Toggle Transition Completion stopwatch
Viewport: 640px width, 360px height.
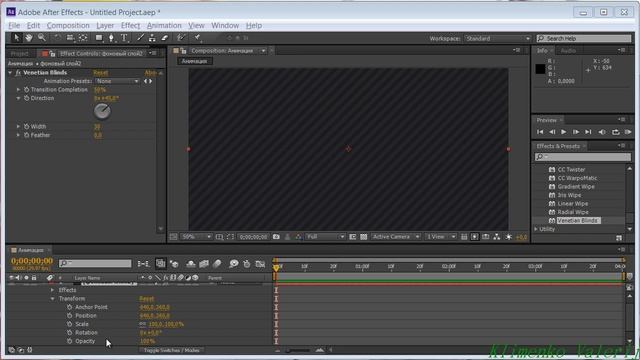(27, 89)
